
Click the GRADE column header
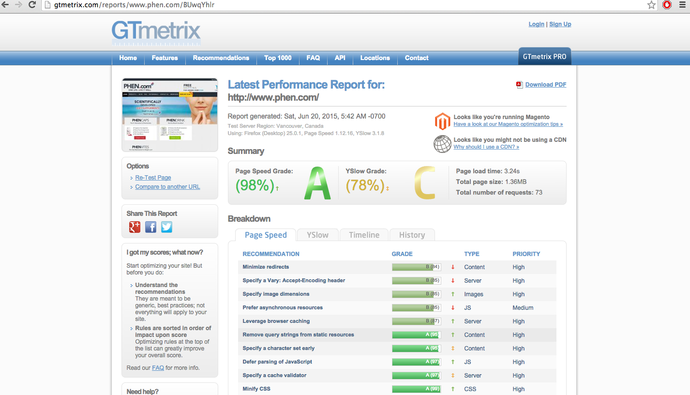tap(402, 254)
